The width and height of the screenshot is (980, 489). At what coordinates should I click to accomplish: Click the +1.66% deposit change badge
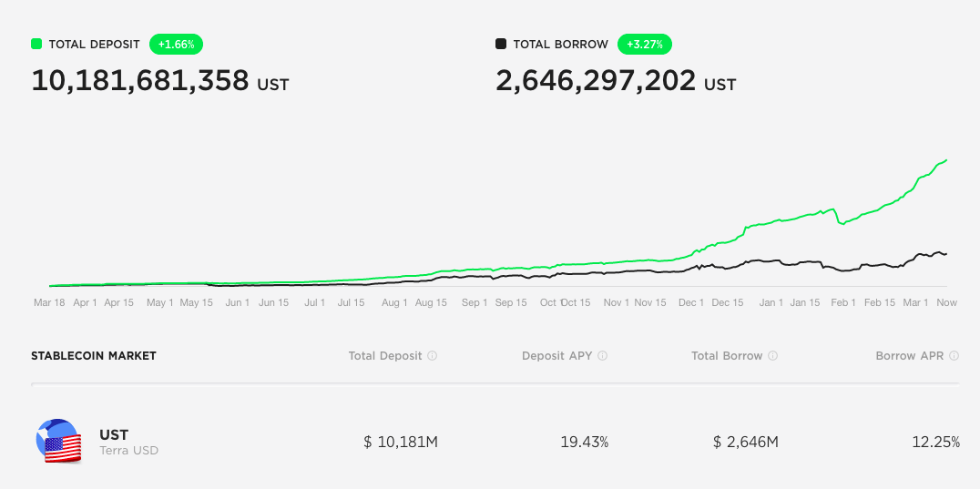click(177, 44)
